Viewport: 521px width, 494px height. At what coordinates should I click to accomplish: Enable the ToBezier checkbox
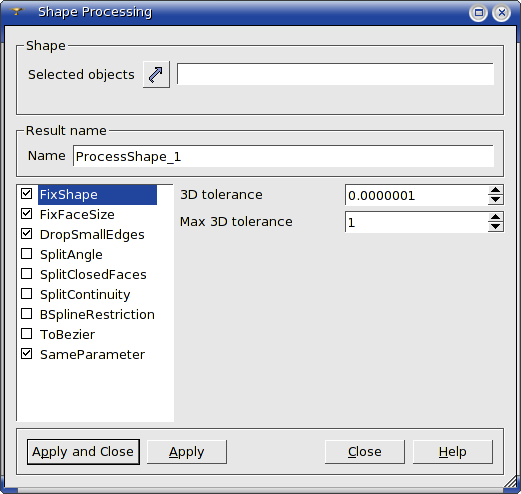click(x=26, y=334)
